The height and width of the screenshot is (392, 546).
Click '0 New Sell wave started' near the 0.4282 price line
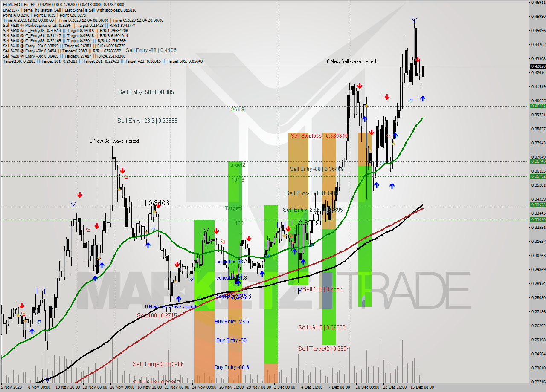(351, 61)
